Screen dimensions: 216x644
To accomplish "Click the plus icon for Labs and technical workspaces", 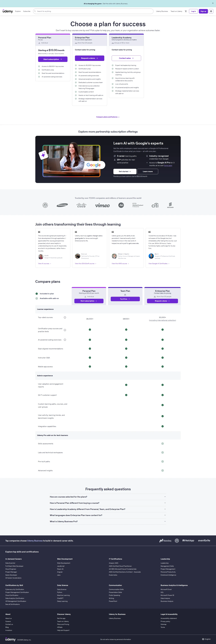I will 162,452.
